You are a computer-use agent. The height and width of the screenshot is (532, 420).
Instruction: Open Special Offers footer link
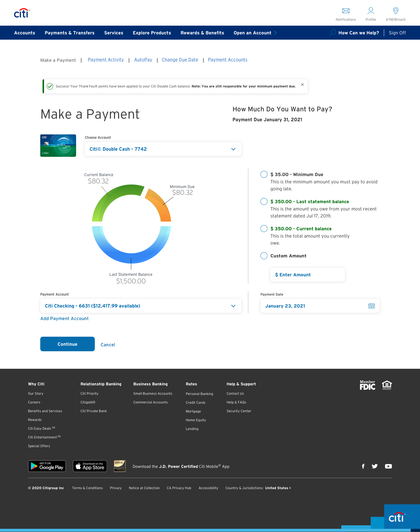(39, 446)
